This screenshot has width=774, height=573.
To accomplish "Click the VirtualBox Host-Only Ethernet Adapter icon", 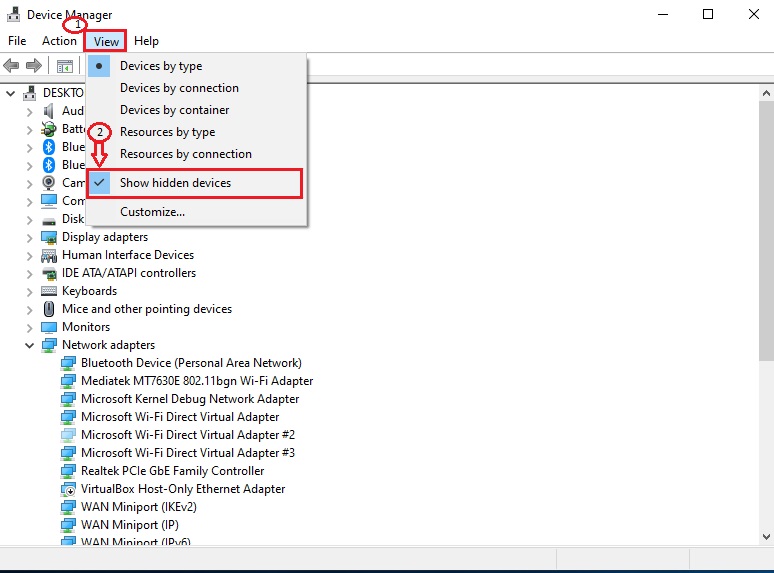I will [x=68, y=489].
